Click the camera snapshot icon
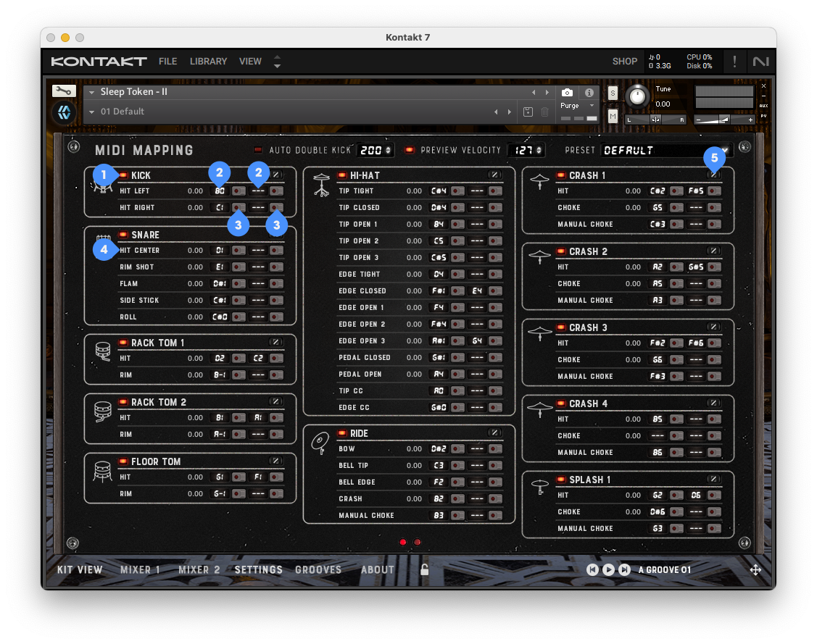Viewport: 817px width, 644px height. (x=568, y=93)
